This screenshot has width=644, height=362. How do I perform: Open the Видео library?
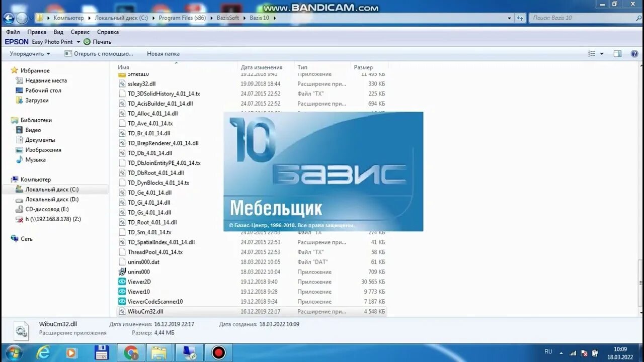pos(33,130)
